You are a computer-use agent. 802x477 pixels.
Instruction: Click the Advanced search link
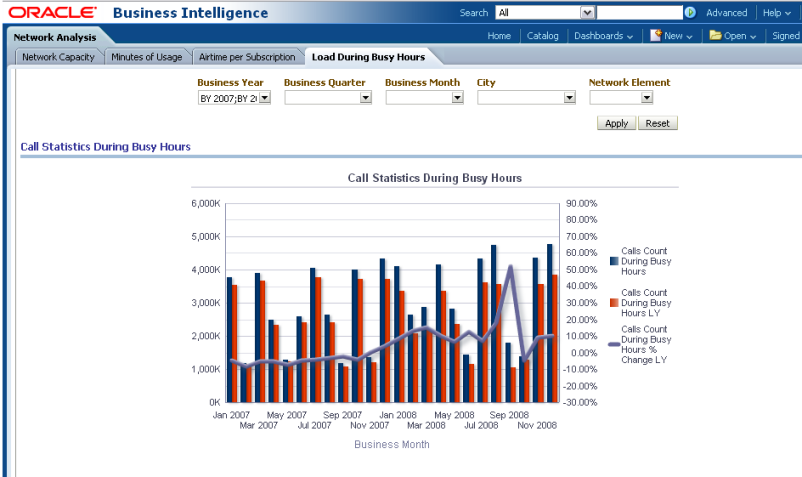point(726,13)
